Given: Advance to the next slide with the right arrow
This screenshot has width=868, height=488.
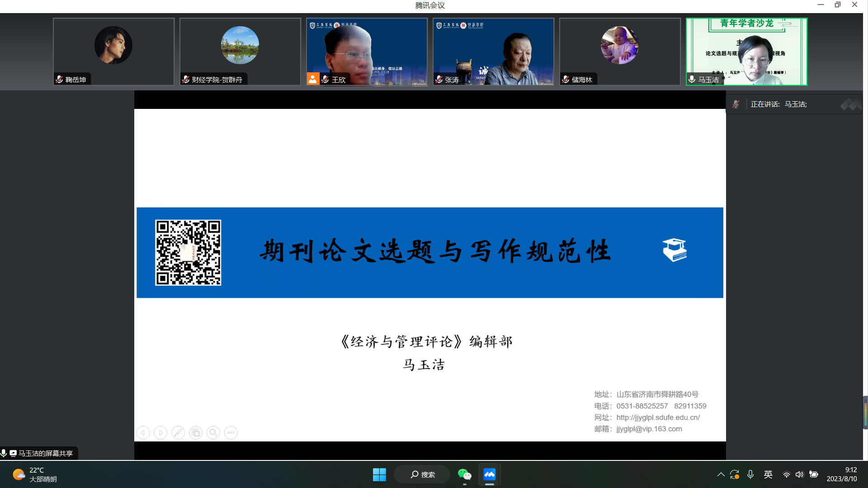Looking at the screenshot, I should coord(160,432).
